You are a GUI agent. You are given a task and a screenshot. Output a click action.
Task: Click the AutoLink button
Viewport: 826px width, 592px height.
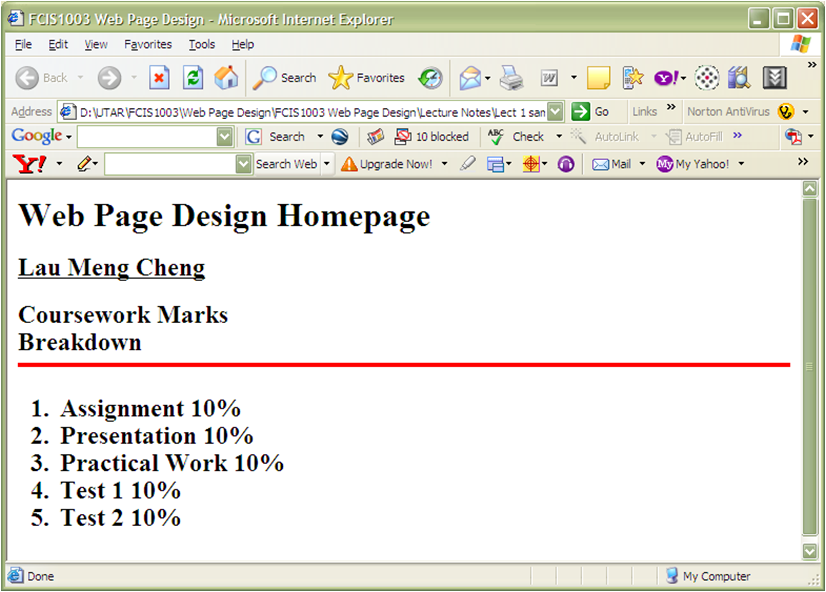[605, 136]
